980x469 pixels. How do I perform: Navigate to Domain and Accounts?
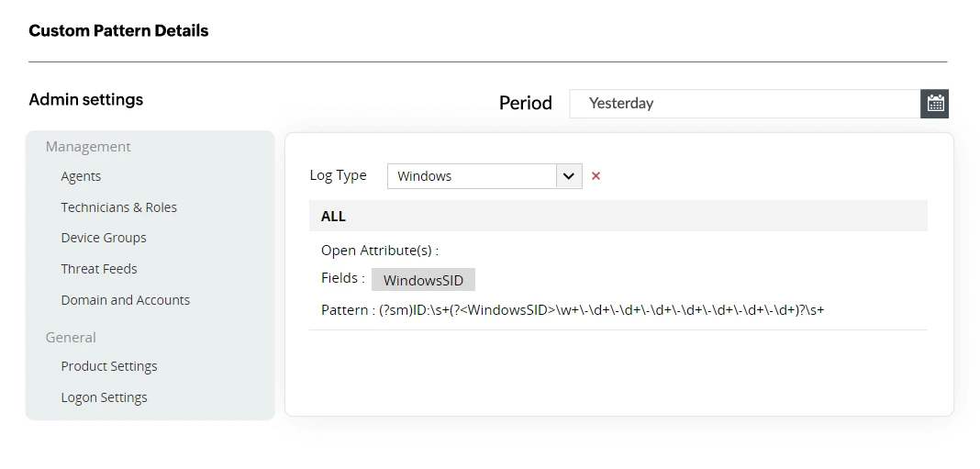pos(125,300)
